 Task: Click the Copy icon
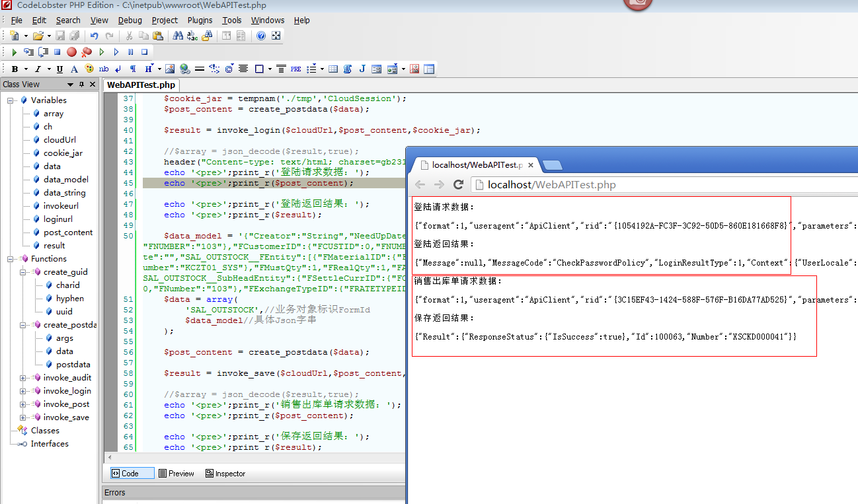pyautogui.click(x=143, y=36)
